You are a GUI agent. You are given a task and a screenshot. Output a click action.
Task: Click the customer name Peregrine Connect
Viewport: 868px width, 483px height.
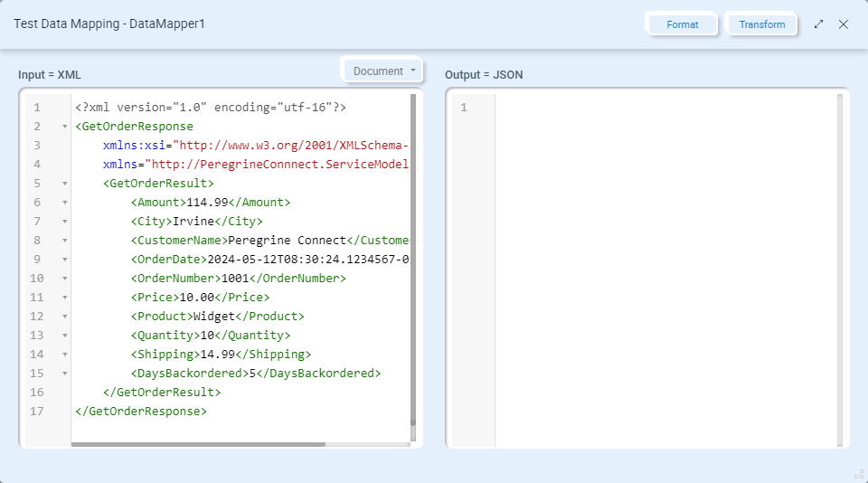[288, 241]
